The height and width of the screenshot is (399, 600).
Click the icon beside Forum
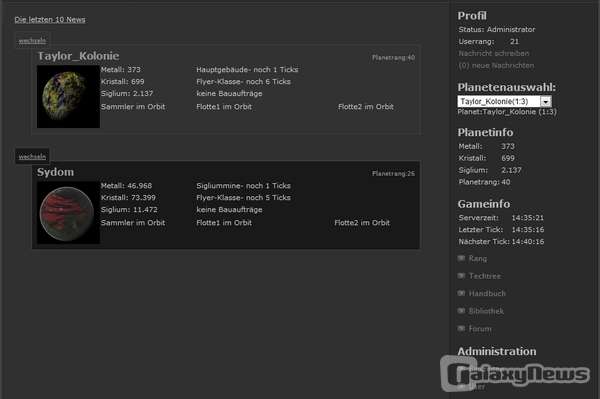tap(461, 328)
